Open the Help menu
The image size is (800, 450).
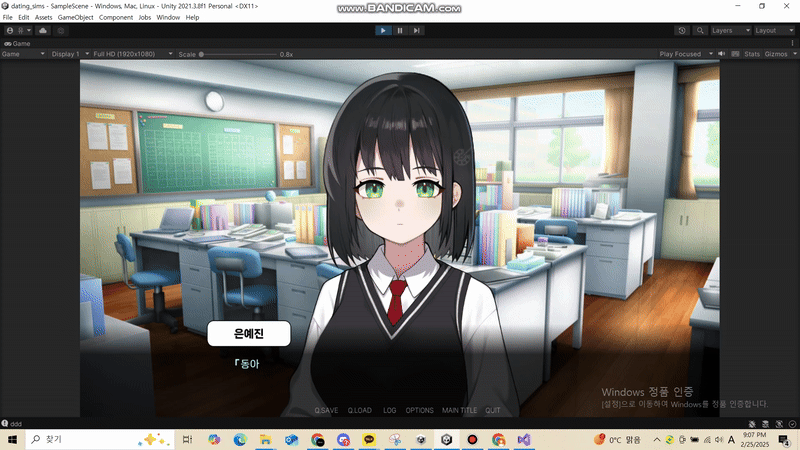tap(192, 17)
